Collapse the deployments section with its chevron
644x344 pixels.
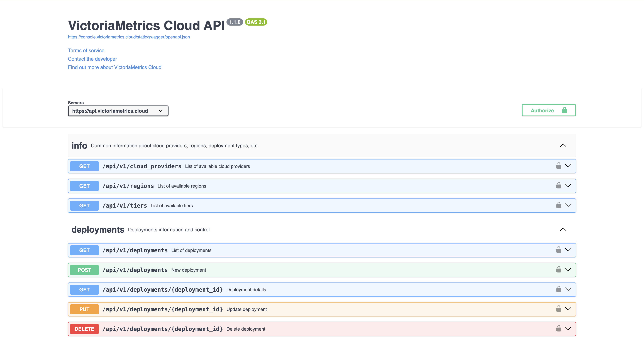tap(563, 229)
